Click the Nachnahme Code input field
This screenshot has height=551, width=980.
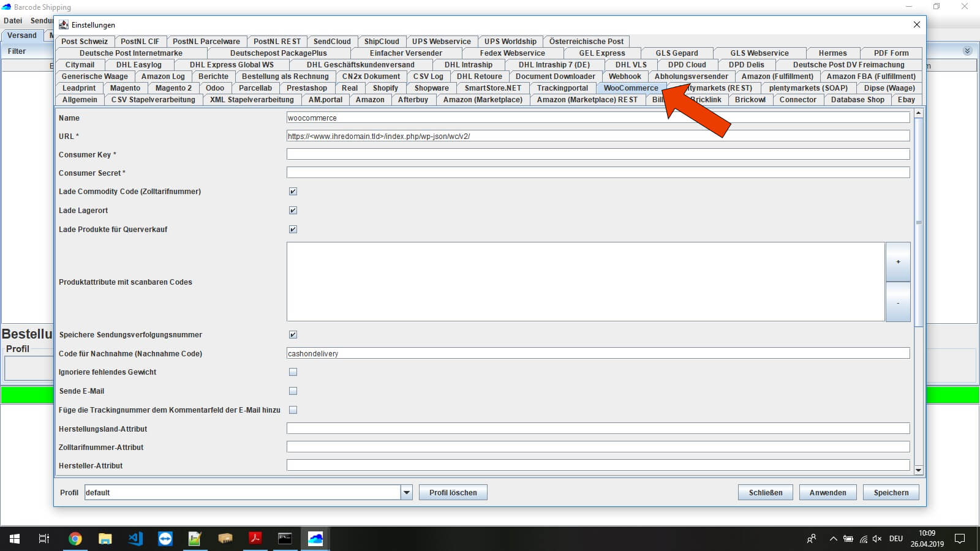click(598, 353)
